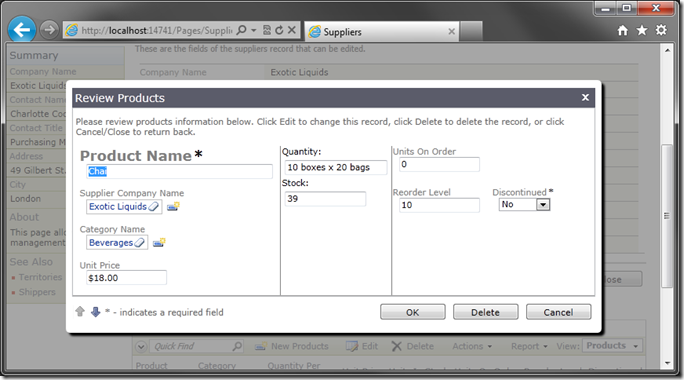The width and height of the screenshot is (684, 380).
Task: Stop loading with the address bar X
Action: [x=292, y=30]
